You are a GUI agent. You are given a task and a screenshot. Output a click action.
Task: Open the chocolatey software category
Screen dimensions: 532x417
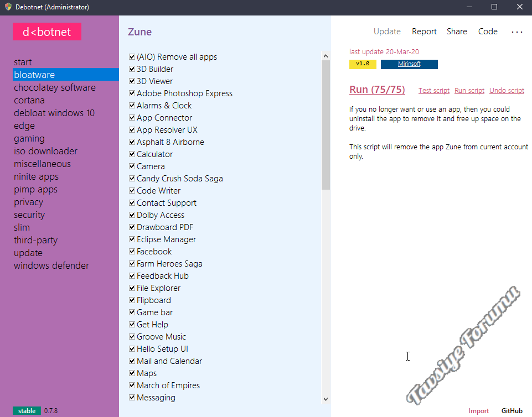tap(55, 87)
